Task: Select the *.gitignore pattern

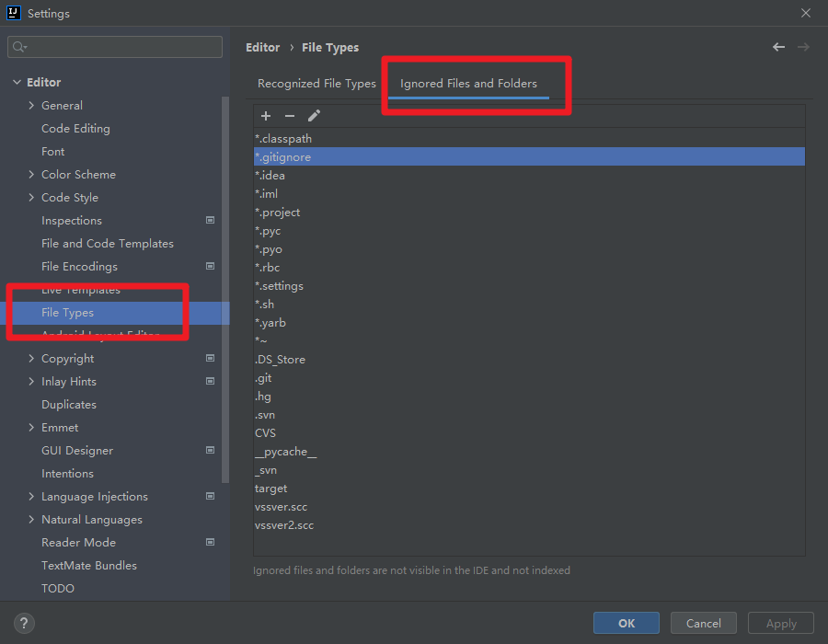Action: [529, 156]
